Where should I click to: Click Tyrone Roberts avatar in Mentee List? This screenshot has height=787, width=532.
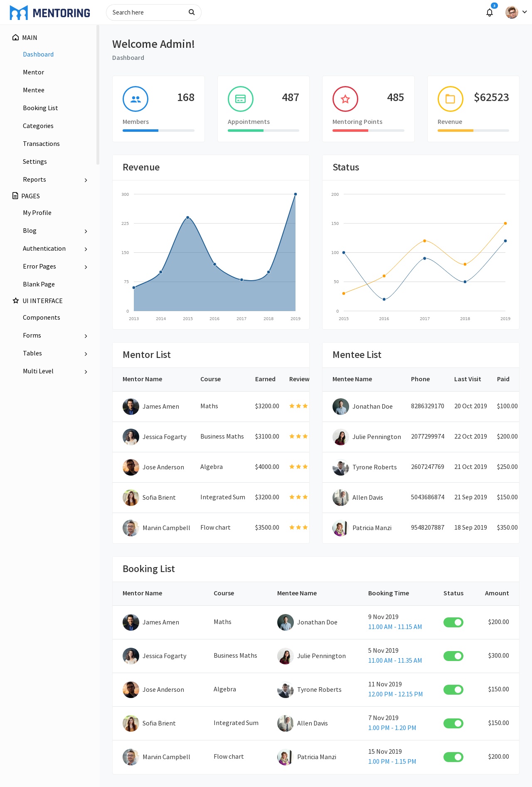pos(341,467)
